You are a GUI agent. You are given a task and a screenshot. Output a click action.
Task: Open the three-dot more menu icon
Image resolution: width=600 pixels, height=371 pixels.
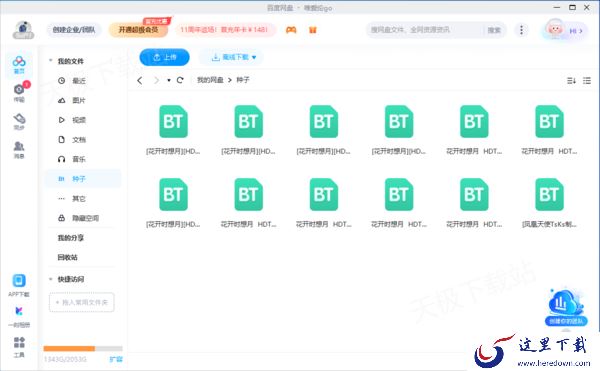tap(521, 30)
